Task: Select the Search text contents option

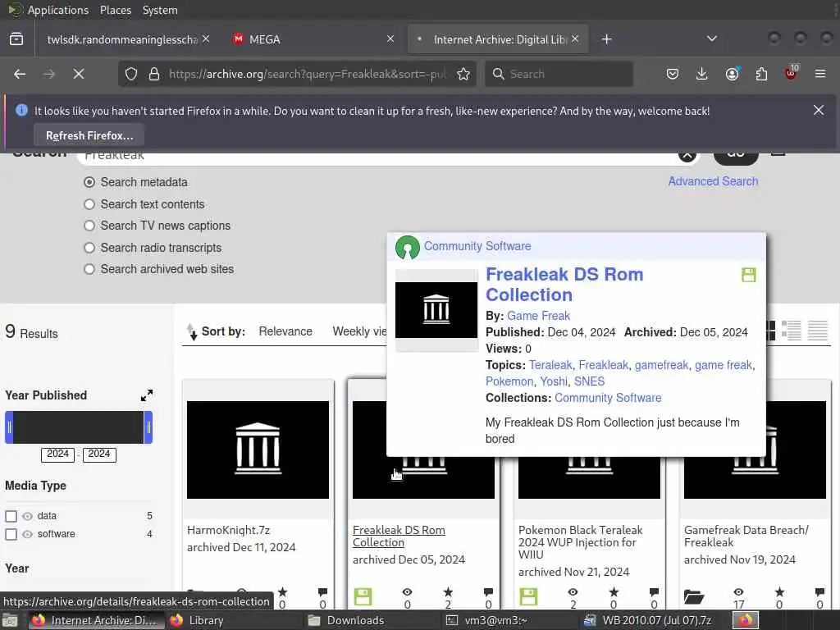Action: [89, 204]
